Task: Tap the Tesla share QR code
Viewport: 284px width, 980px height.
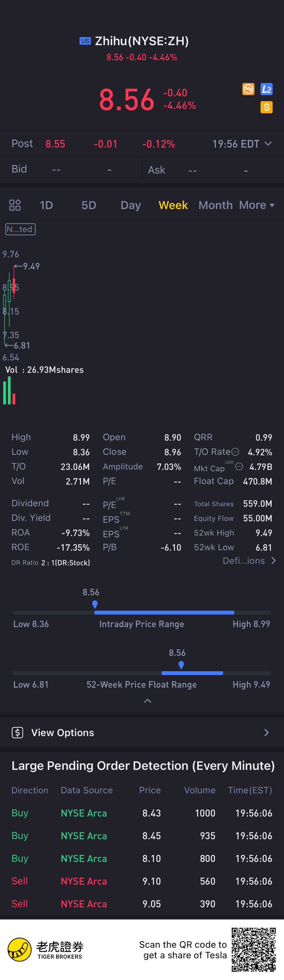Action: click(253, 949)
